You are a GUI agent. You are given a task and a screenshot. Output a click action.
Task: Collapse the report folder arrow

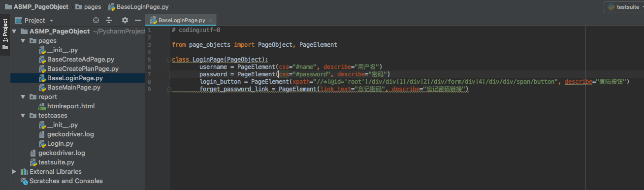(x=23, y=97)
